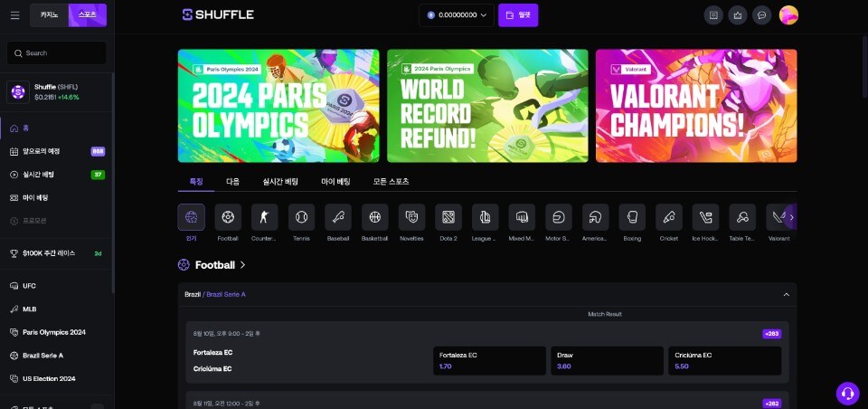Open +262 more markets badge
This screenshot has width=868, height=409.
click(771, 404)
